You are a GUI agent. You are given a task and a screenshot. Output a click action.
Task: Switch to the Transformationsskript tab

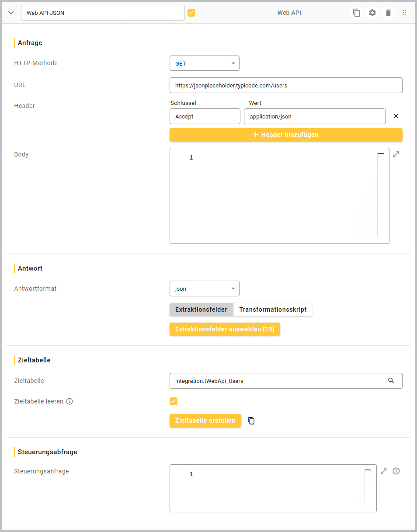pos(273,309)
